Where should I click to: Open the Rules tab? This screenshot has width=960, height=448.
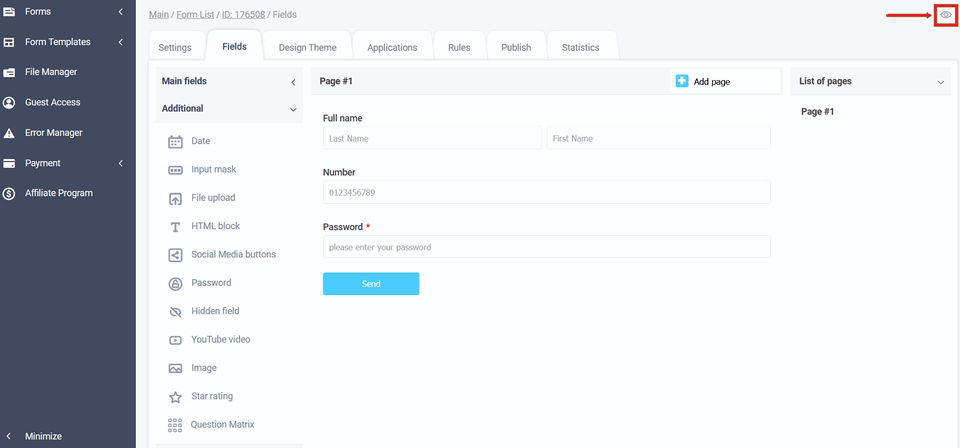point(459,47)
